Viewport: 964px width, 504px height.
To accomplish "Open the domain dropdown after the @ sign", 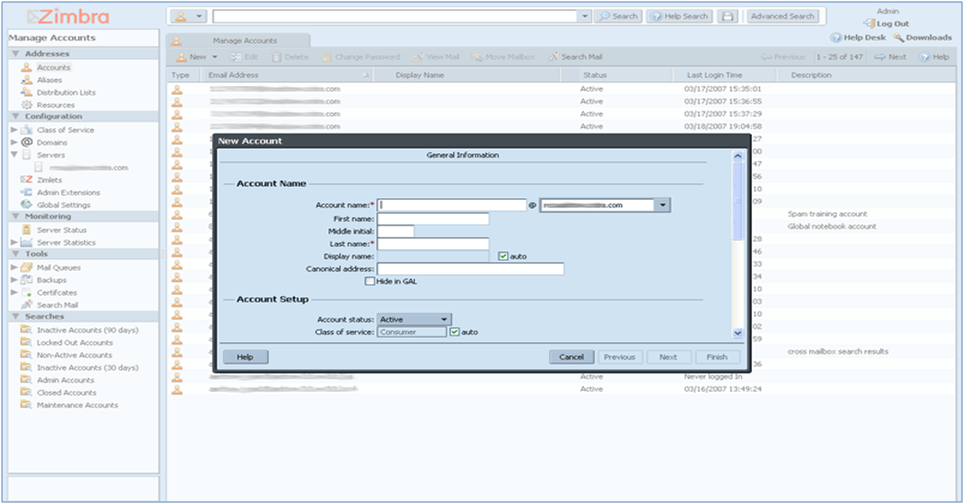I will (x=662, y=205).
